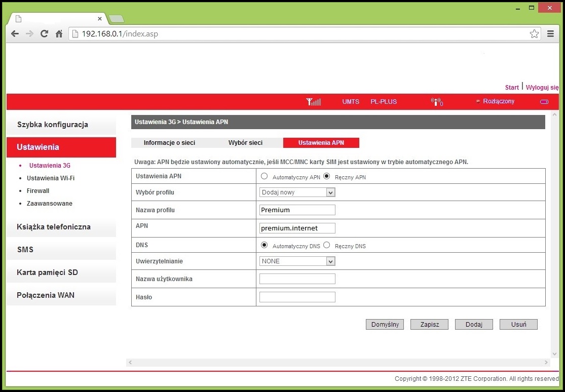Open Książka telefoniczna in the sidebar
Image resolution: width=565 pixels, height=392 pixels.
tap(61, 227)
